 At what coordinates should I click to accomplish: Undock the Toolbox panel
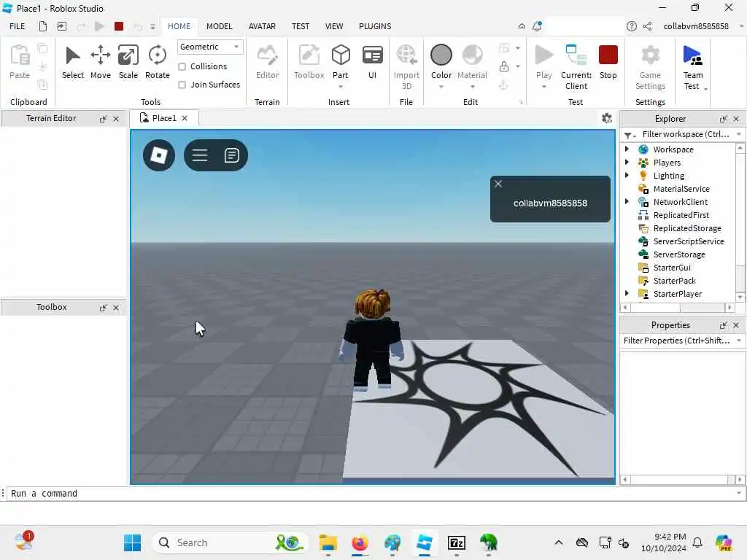[x=103, y=308]
